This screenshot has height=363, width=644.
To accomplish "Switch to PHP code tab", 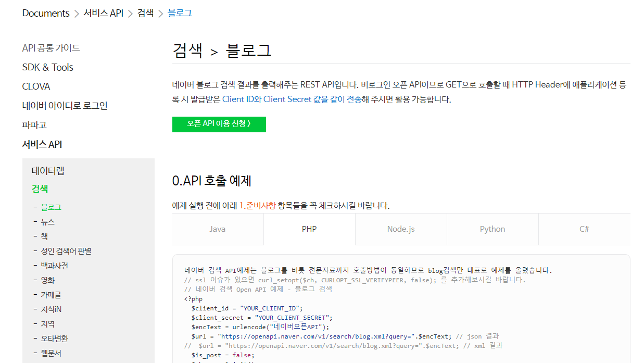I will click(x=309, y=229).
